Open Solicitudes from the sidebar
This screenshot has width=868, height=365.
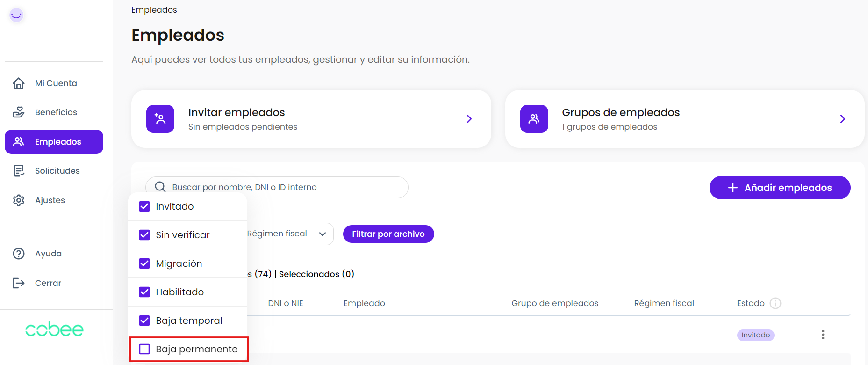(x=57, y=171)
